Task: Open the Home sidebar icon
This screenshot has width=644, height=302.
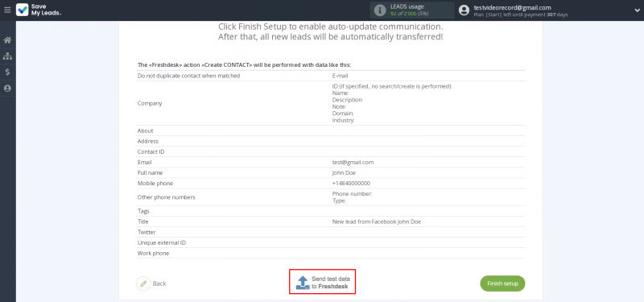Action: pyautogui.click(x=7, y=40)
